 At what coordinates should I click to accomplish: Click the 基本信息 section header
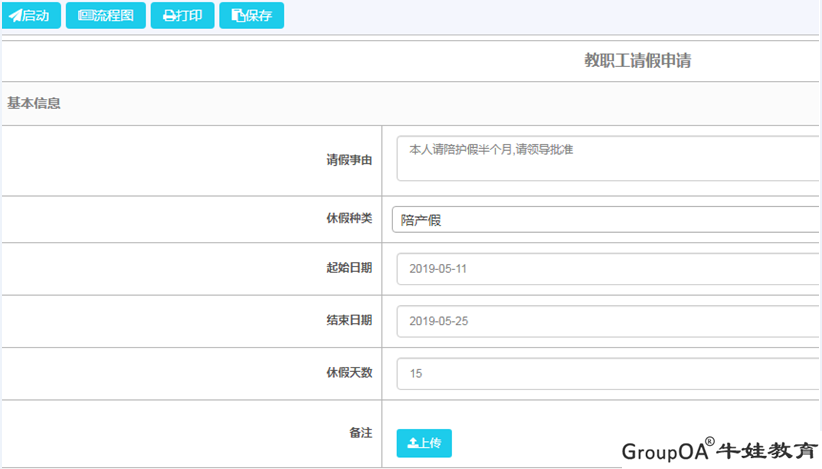tap(34, 103)
